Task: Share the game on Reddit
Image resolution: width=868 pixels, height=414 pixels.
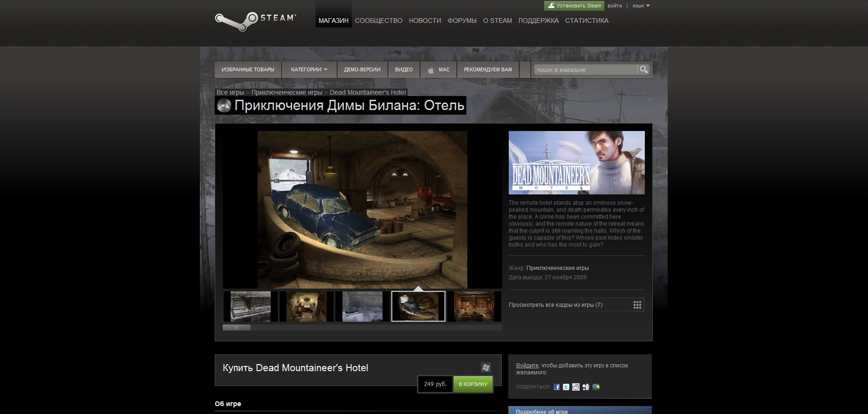Action: 576,387
